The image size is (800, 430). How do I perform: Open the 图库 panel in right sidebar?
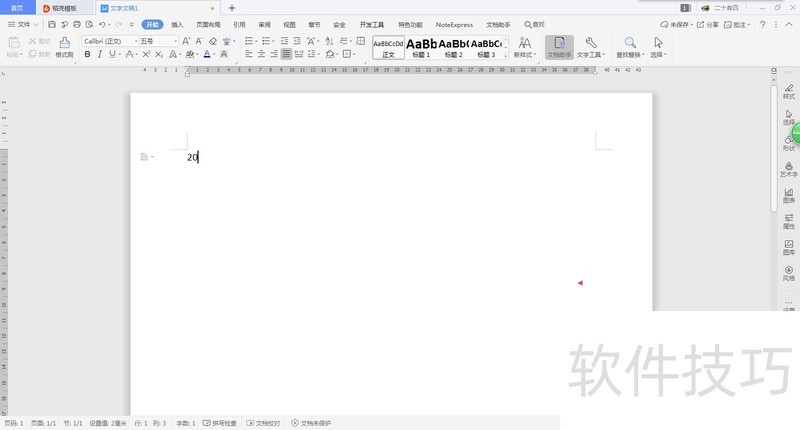click(789, 247)
